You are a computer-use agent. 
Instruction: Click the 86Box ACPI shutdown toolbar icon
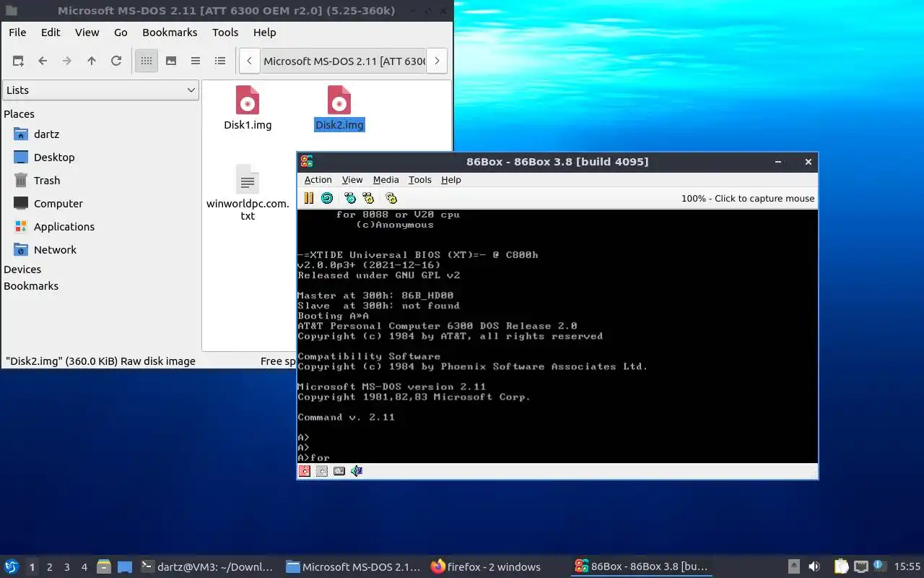(x=391, y=198)
